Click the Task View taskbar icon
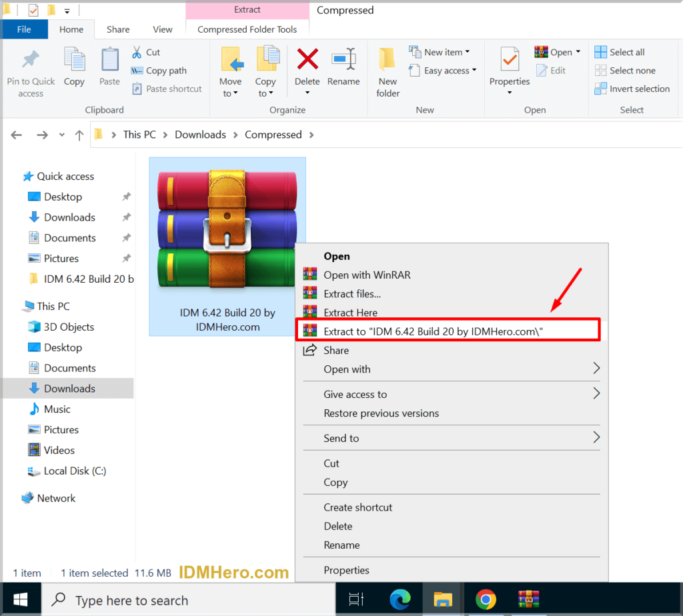The height and width of the screenshot is (616, 683). (x=356, y=600)
